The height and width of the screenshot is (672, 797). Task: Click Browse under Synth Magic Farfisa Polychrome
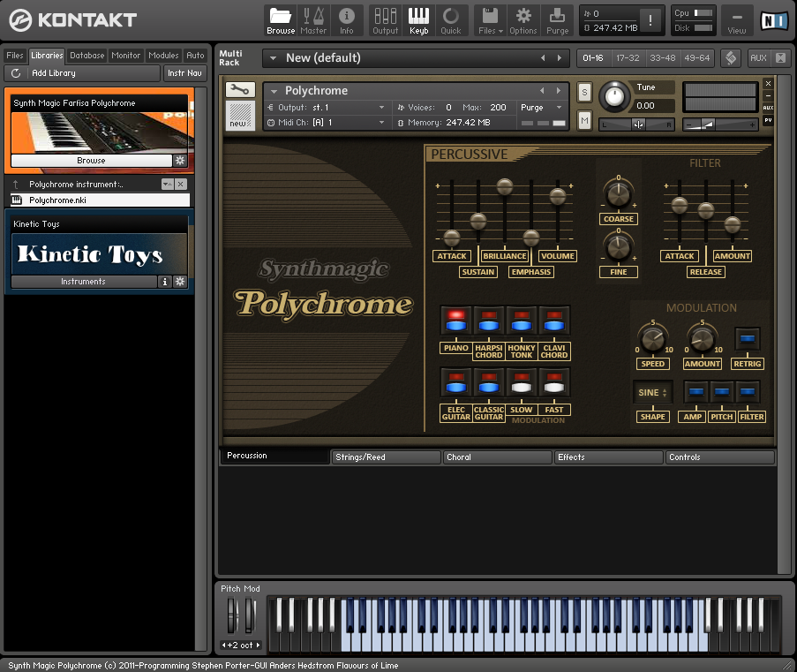(x=92, y=161)
